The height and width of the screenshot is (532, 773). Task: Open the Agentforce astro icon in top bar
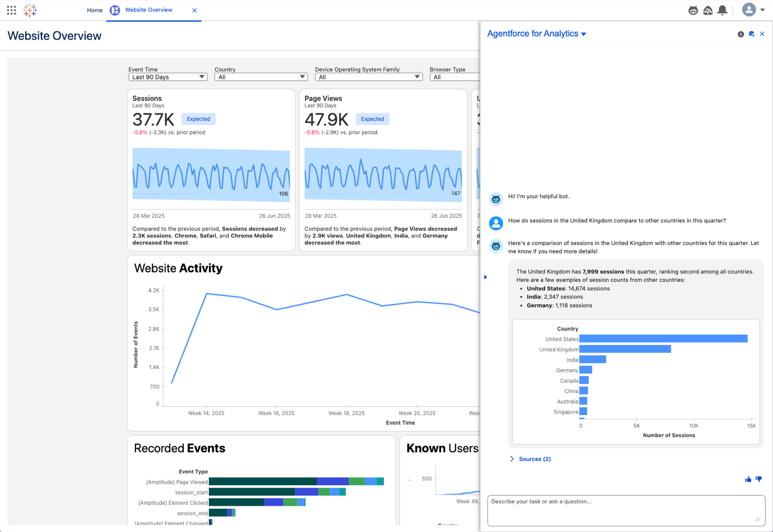click(693, 10)
